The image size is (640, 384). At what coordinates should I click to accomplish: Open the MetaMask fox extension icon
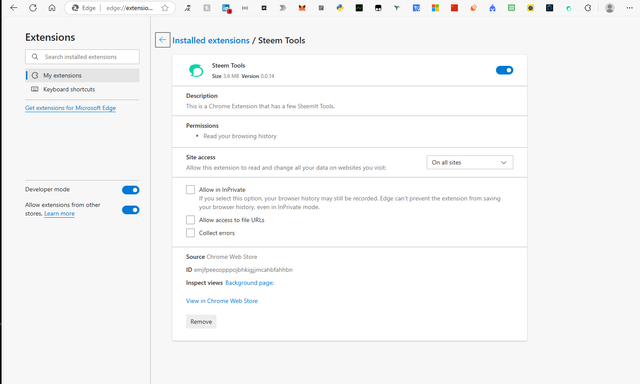point(302,8)
